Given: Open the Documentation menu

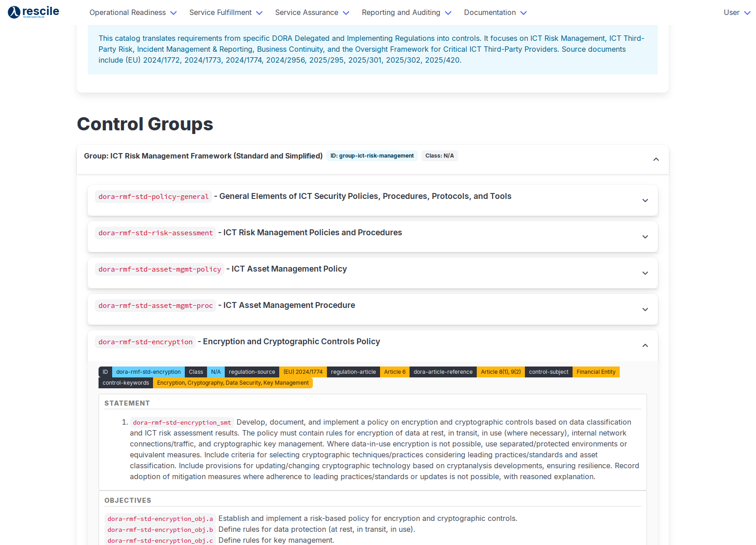Looking at the screenshot, I should [495, 13].
